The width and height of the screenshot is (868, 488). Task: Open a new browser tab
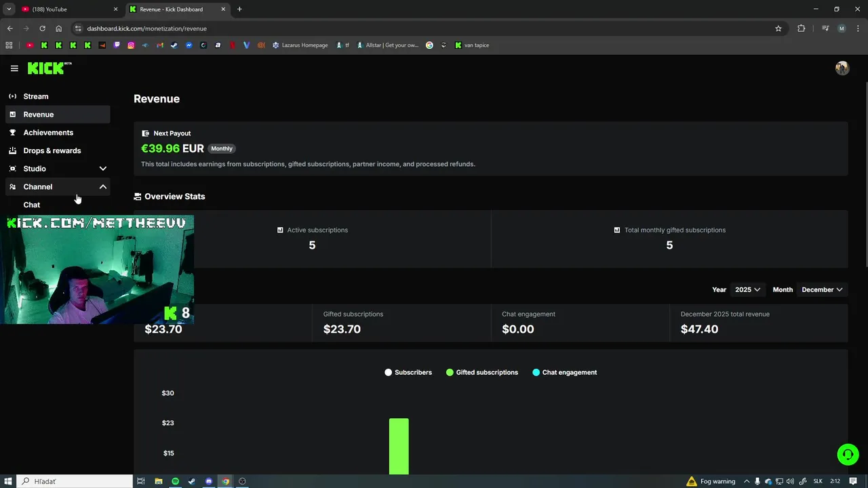tap(239, 9)
